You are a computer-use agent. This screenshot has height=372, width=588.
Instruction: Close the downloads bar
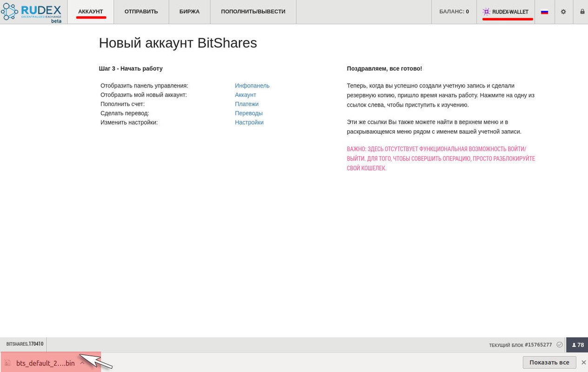(x=584, y=362)
